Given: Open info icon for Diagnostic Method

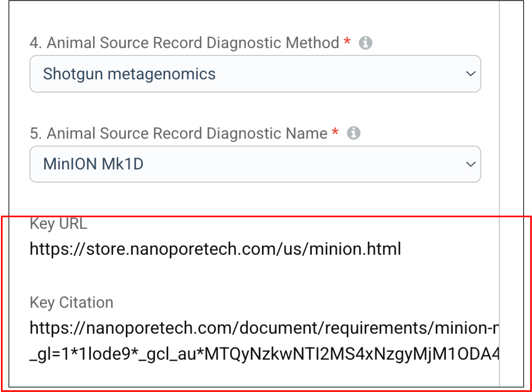Looking at the screenshot, I should 365,43.
